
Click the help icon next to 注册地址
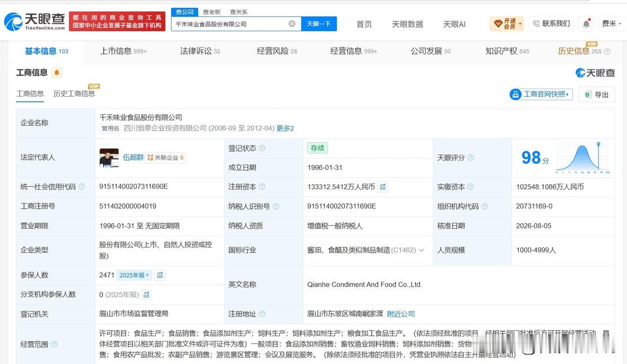coord(262,314)
